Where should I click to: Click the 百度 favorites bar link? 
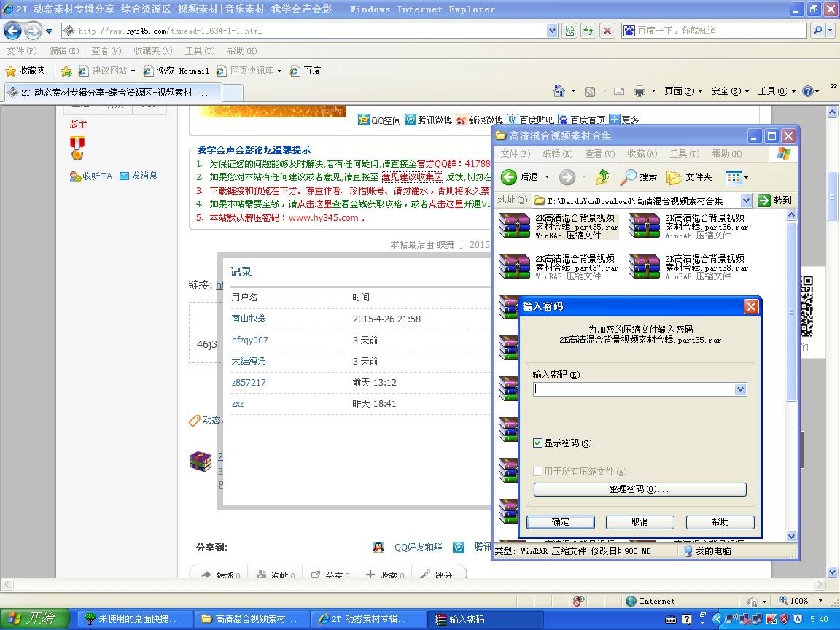tap(306, 71)
